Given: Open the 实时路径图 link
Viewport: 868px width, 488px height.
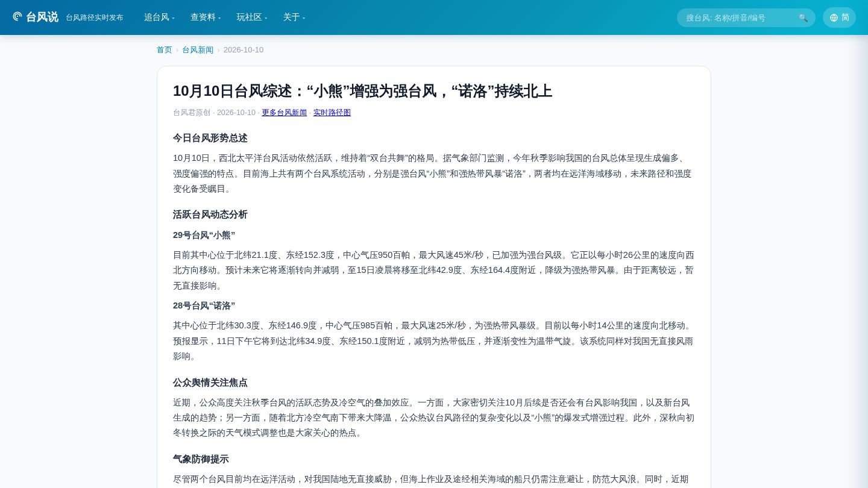Looking at the screenshot, I should point(332,113).
